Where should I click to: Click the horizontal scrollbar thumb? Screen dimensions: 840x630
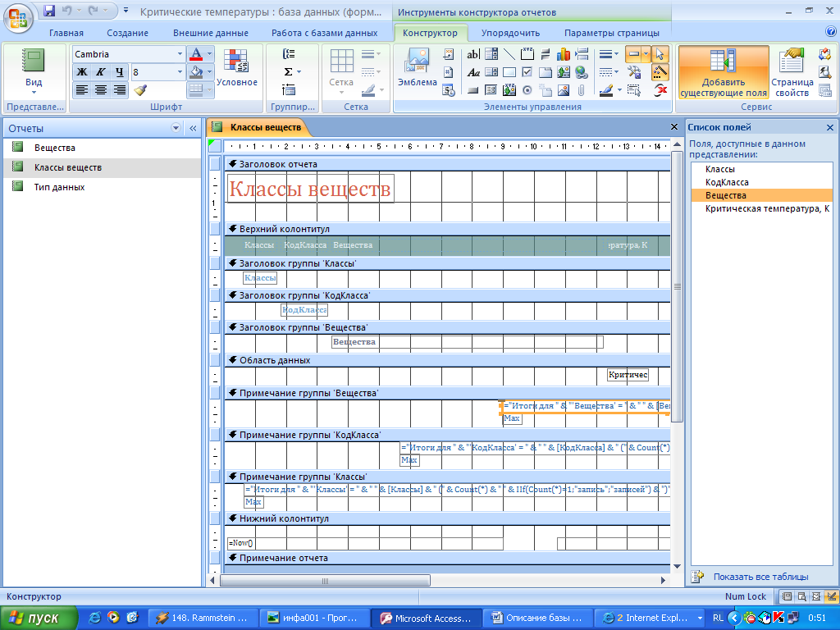325,580
